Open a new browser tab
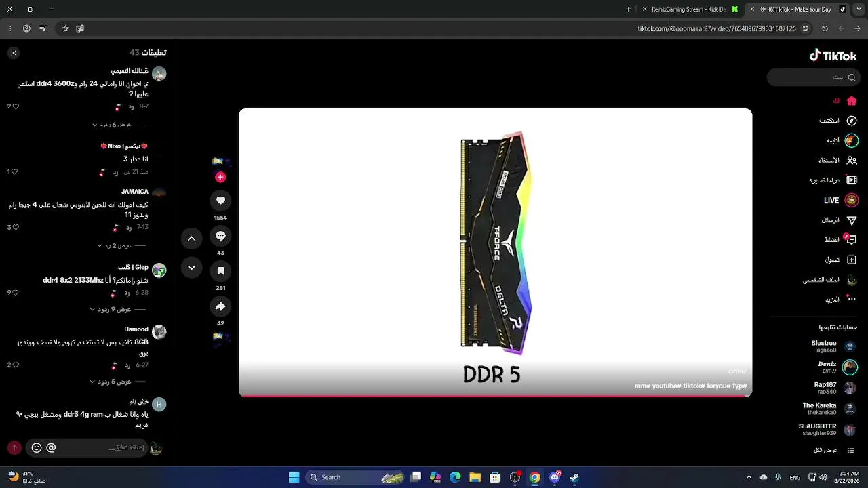 coord(628,9)
